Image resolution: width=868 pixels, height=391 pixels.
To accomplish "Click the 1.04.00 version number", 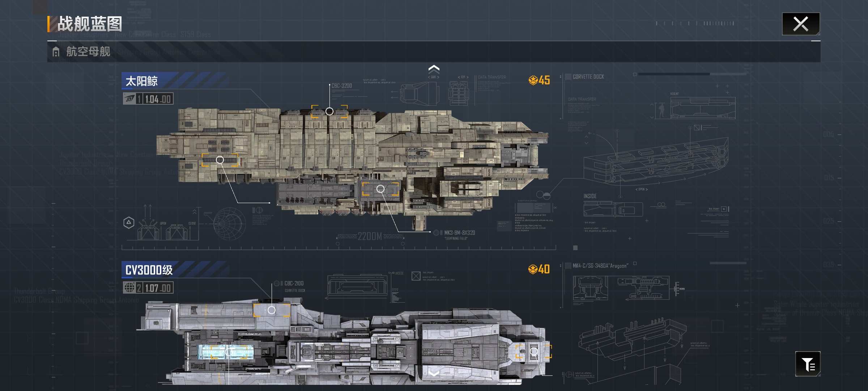I will [158, 99].
